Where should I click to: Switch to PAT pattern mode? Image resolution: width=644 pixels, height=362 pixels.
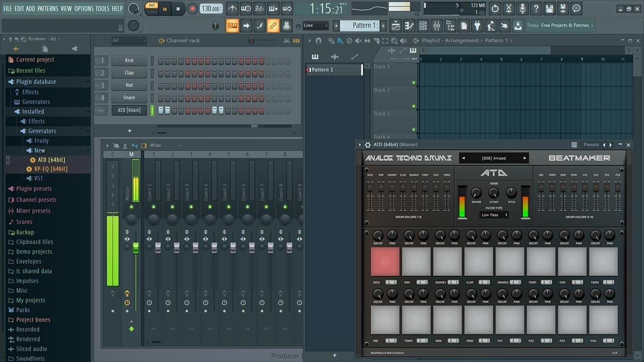(x=152, y=5)
